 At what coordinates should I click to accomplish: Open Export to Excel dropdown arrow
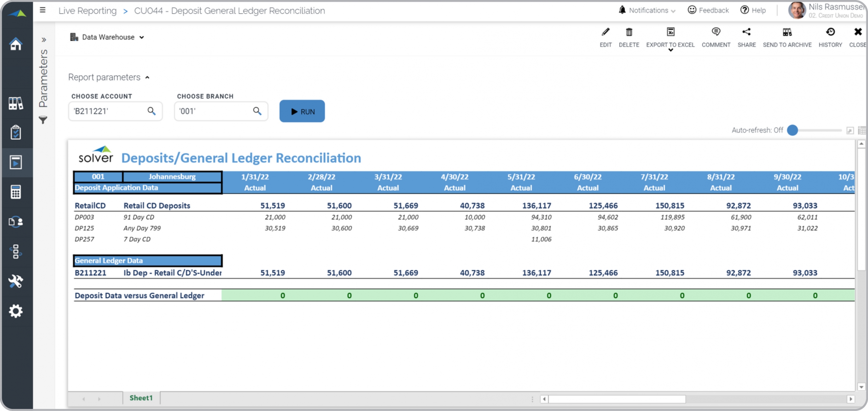click(x=670, y=51)
